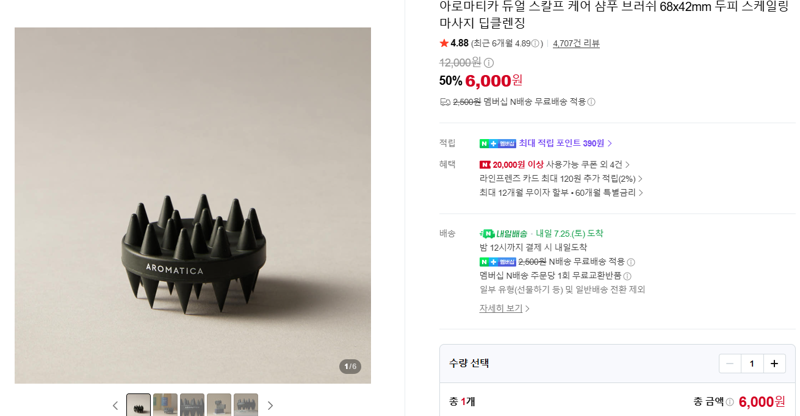Click the N 내일배송 delivery badge
The image size is (800, 416).
coord(504,234)
